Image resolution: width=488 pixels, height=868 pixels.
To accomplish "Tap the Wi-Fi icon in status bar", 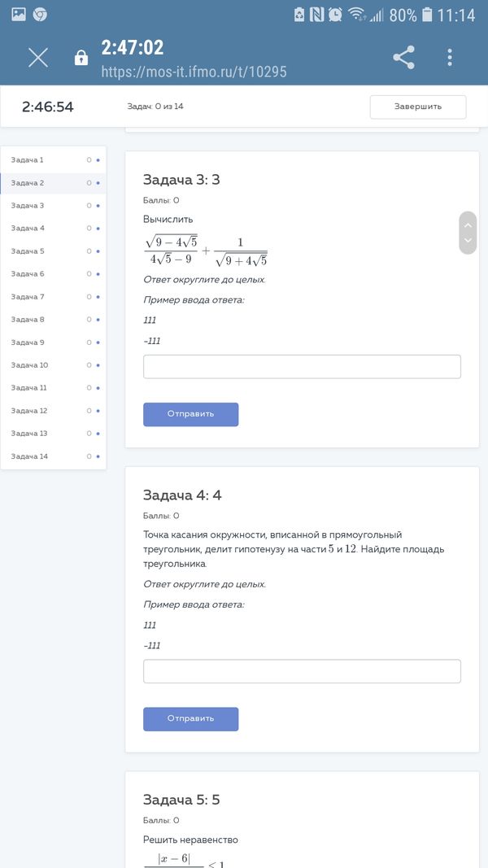I will pos(355,15).
